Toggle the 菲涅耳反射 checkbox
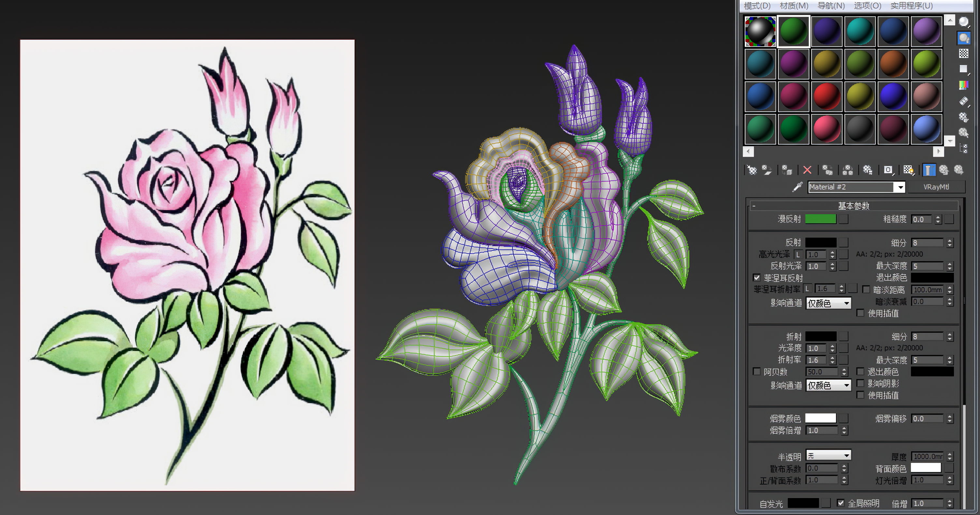 coord(757,277)
